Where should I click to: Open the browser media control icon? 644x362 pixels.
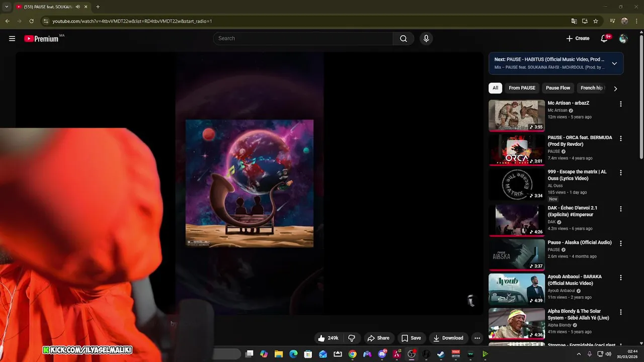pyautogui.click(x=612, y=21)
